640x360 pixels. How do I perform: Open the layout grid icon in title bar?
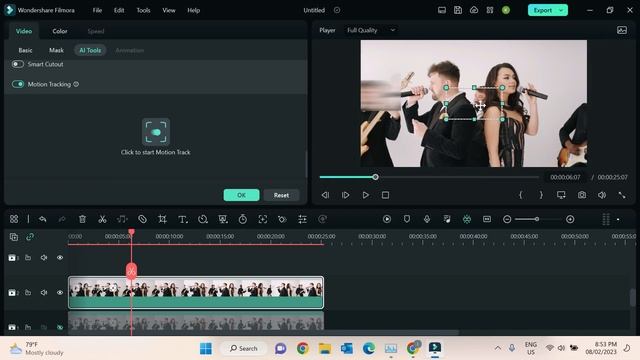click(490, 10)
